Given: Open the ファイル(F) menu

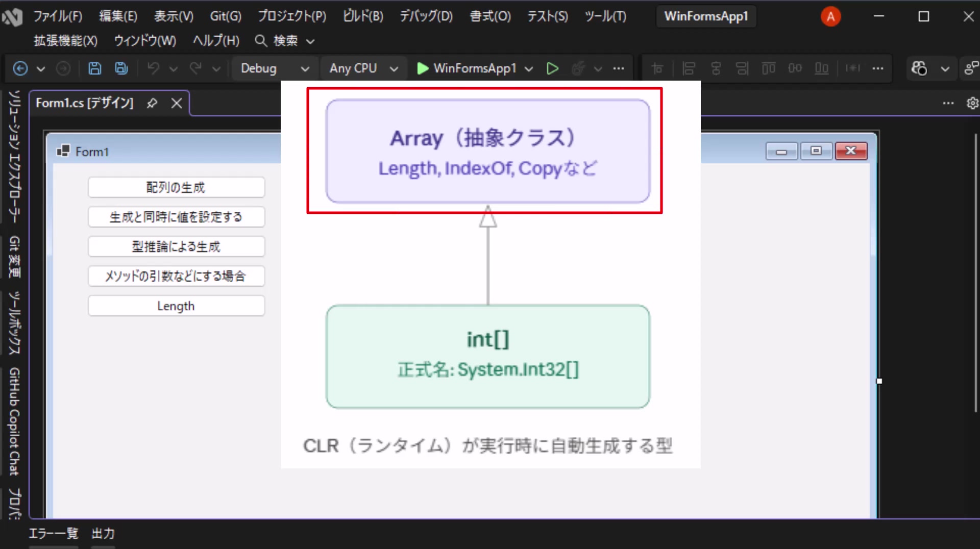Looking at the screenshot, I should [x=58, y=16].
